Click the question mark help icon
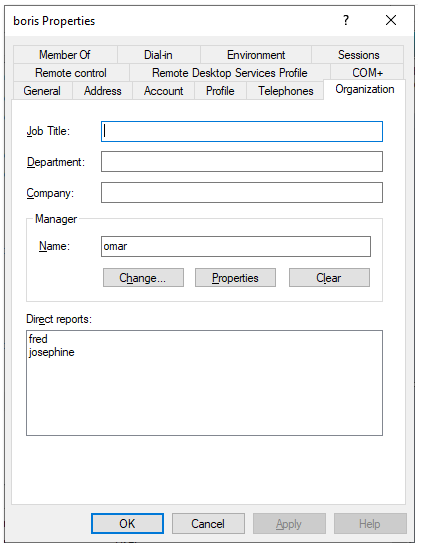Screen dimensions: 422x548 click(346, 20)
